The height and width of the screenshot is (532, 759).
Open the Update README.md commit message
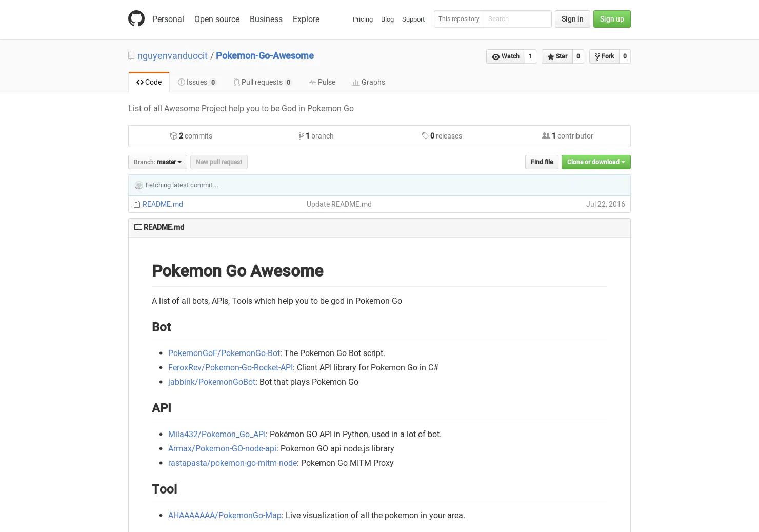point(339,204)
